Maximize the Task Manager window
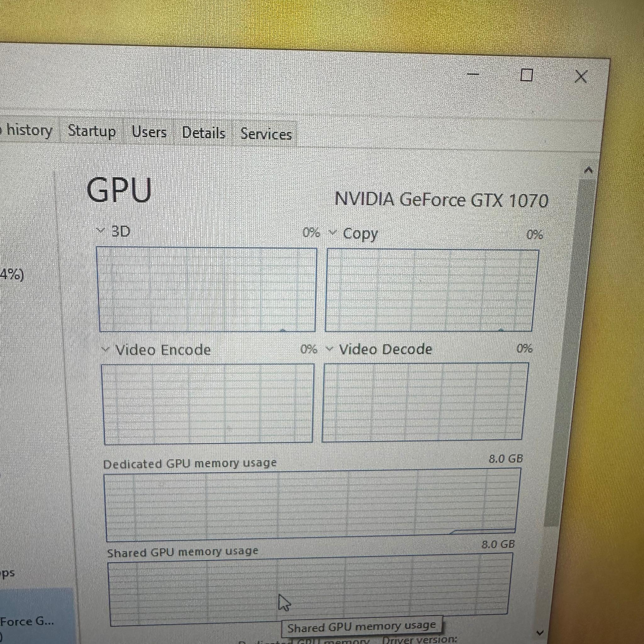644x644 pixels. (x=527, y=75)
